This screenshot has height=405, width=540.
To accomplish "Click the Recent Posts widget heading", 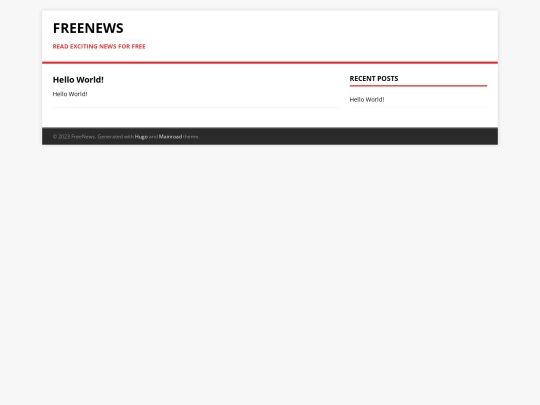I will (374, 79).
